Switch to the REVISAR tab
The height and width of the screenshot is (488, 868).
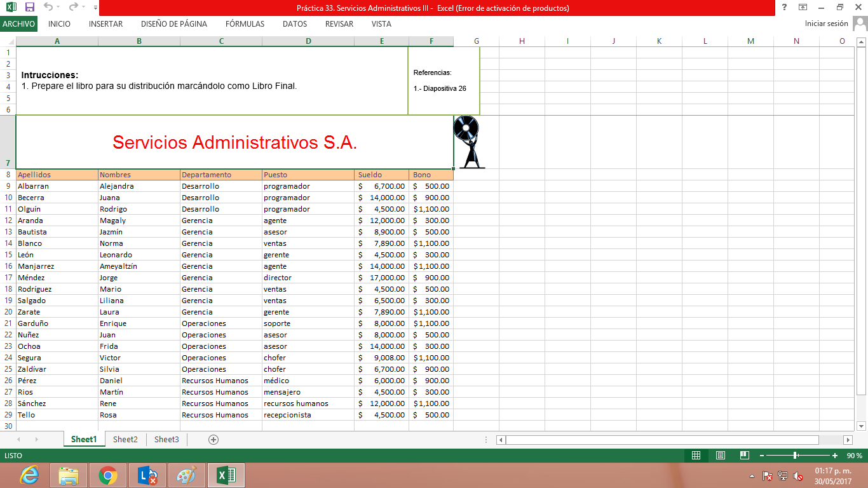click(x=339, y=24)
